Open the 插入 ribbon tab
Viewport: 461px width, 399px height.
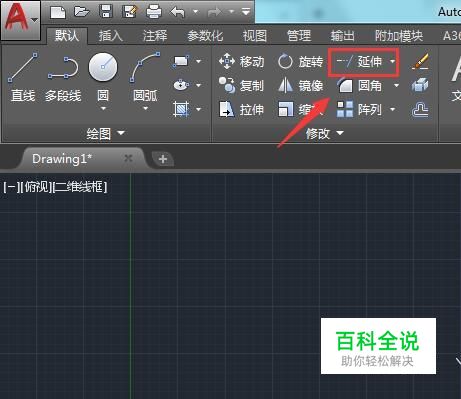coord(111,36)
